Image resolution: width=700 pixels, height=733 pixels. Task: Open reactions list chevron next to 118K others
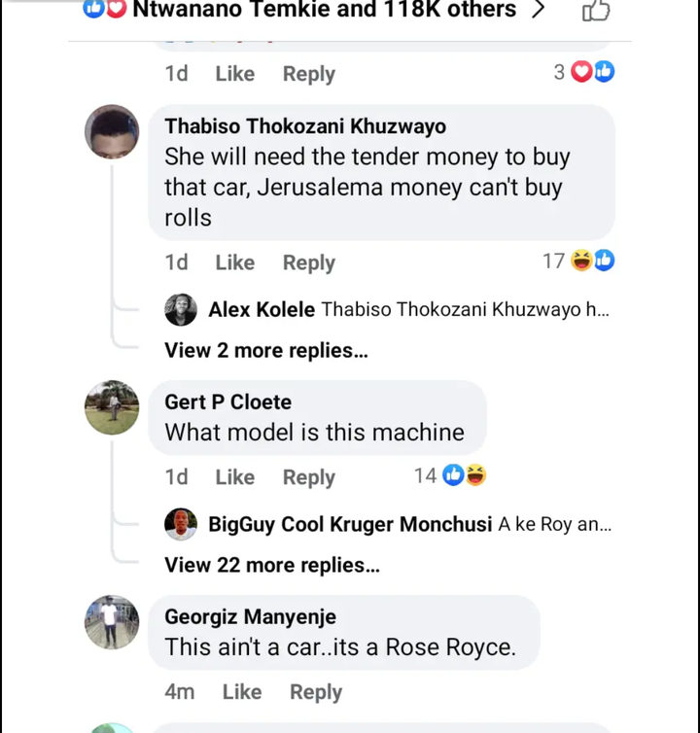click(x=539, y=9)
